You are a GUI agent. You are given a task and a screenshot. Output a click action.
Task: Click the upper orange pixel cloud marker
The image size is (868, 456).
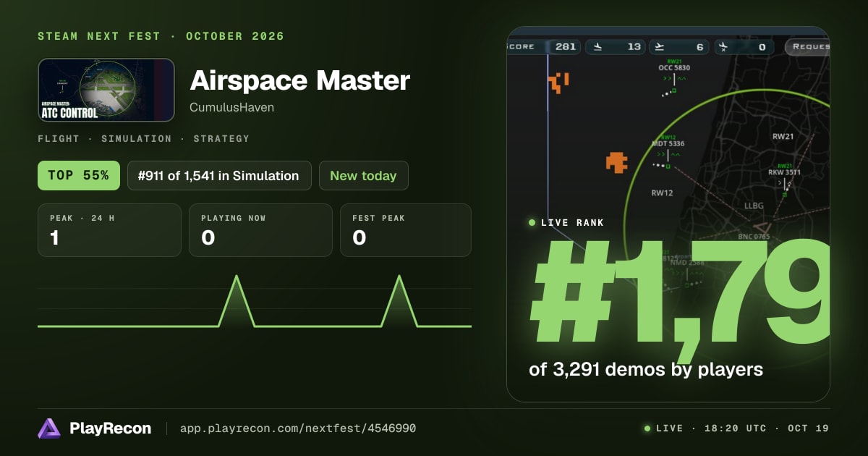tap(558, 82)
